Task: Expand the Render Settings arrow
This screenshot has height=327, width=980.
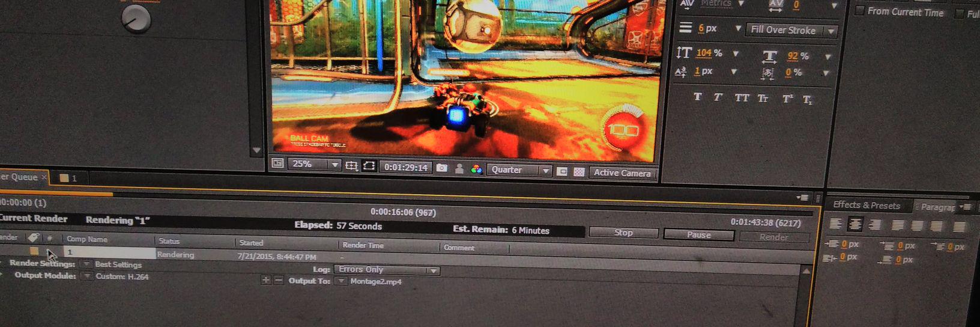Action: (87, 264)
